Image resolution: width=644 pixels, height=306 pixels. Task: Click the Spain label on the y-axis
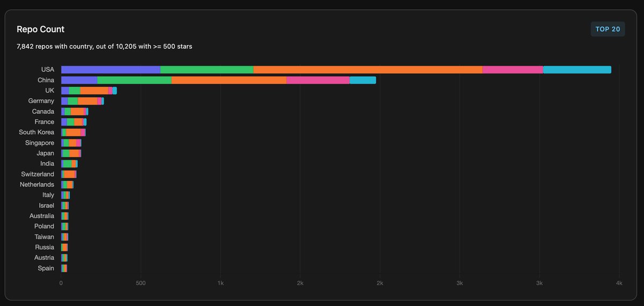pos(46,268)
